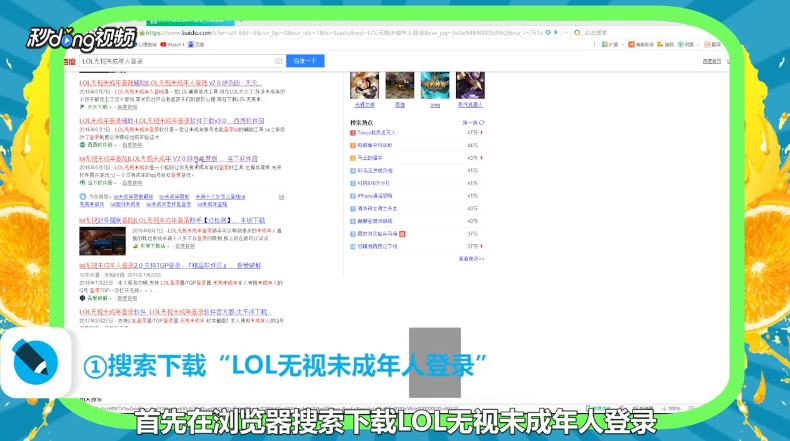Image resolution: width=790 pixels, height=441 pixels.
Task: Click 换一换 refresh link in the hot search panel
Action: [x=470, y=122]
